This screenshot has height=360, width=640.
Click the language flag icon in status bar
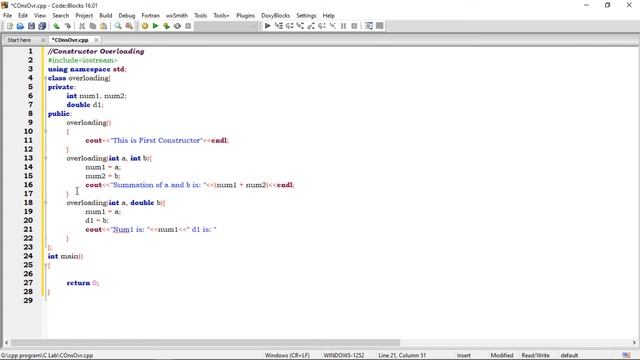627,356
